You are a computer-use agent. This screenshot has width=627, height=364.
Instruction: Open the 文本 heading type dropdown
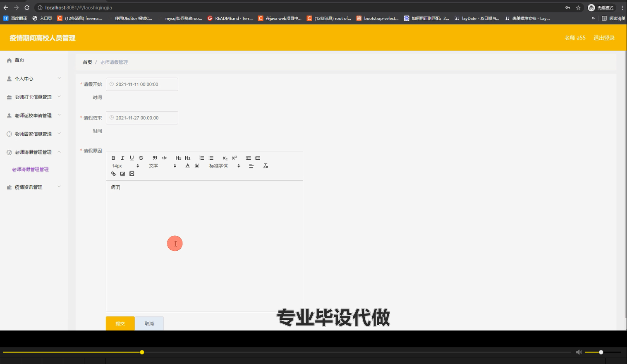coord(163,166)
